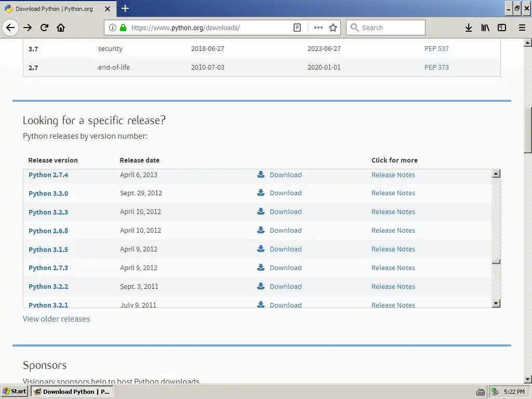Click download icon for Python 2.7.4
The width and height of the screenshot is (532, 399).
(261, 175)
